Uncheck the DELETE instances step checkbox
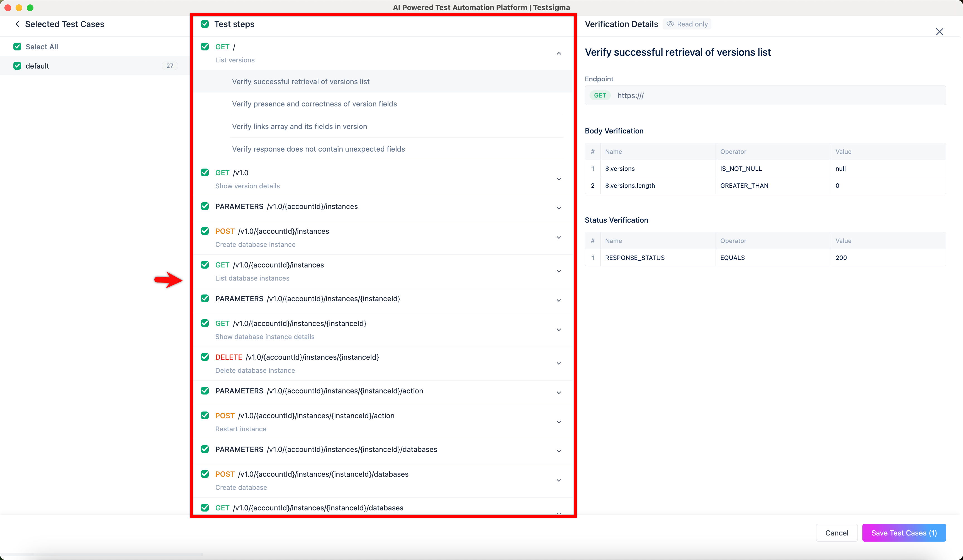The image size is (963, 560). pyautogui.click(x=205, y=357)
